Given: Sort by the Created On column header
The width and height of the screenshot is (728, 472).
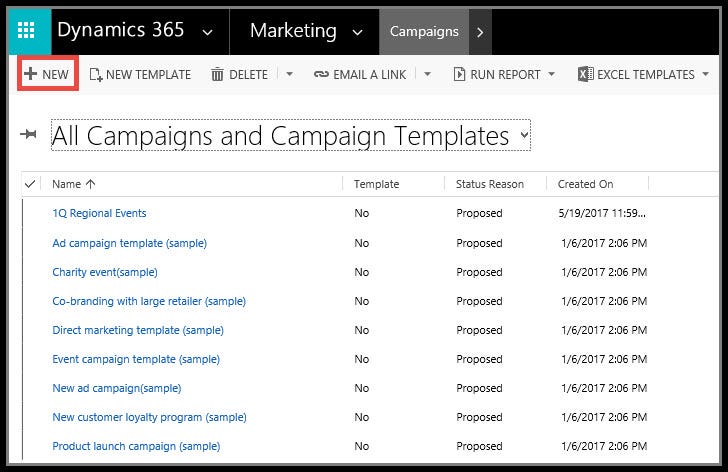Looking at the screenshot, I should point(586,184).
